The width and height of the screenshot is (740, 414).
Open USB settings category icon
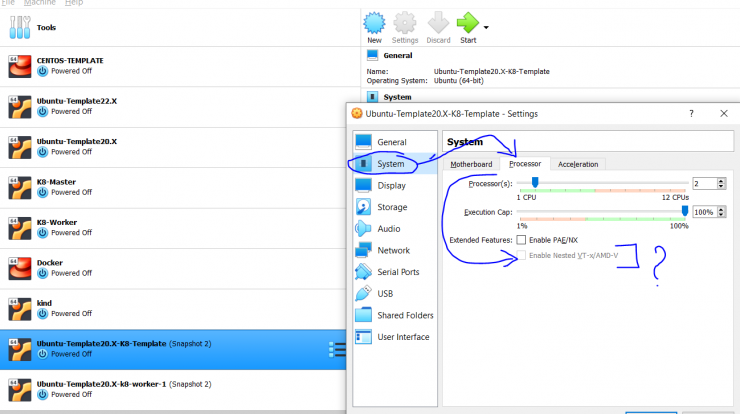363,293
